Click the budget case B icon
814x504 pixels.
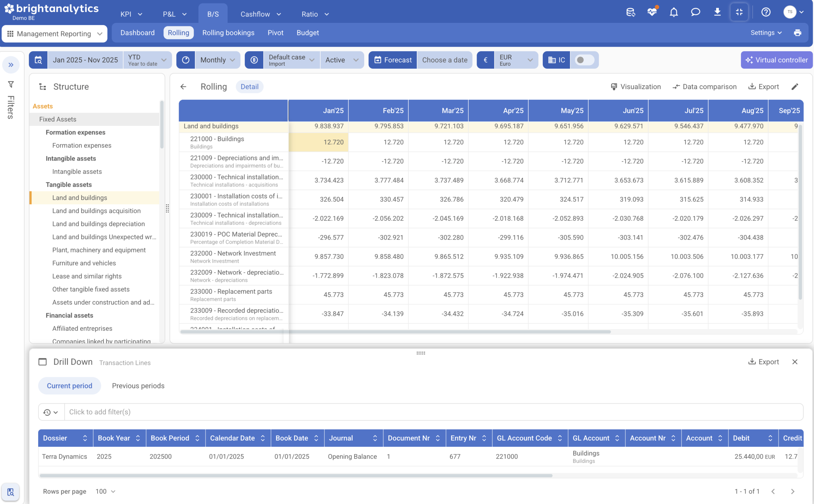pyautogui.click(x=254, y=60)
